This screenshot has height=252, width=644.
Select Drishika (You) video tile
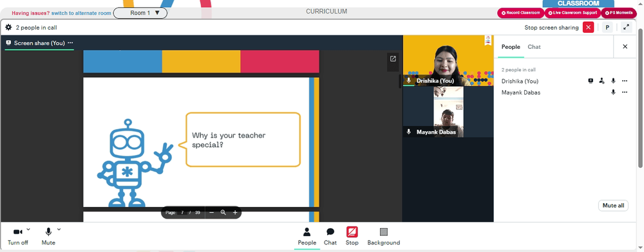point(448,60)
